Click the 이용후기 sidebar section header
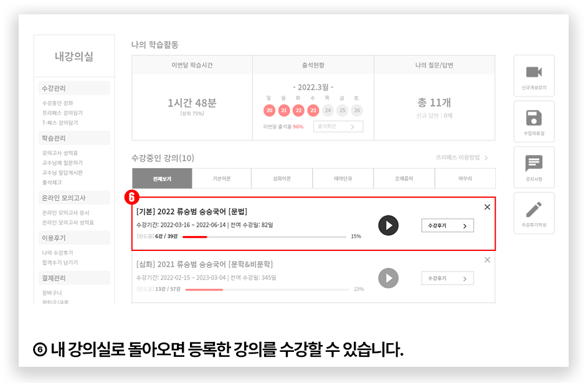Screen dimensions: 588x383 74,238
